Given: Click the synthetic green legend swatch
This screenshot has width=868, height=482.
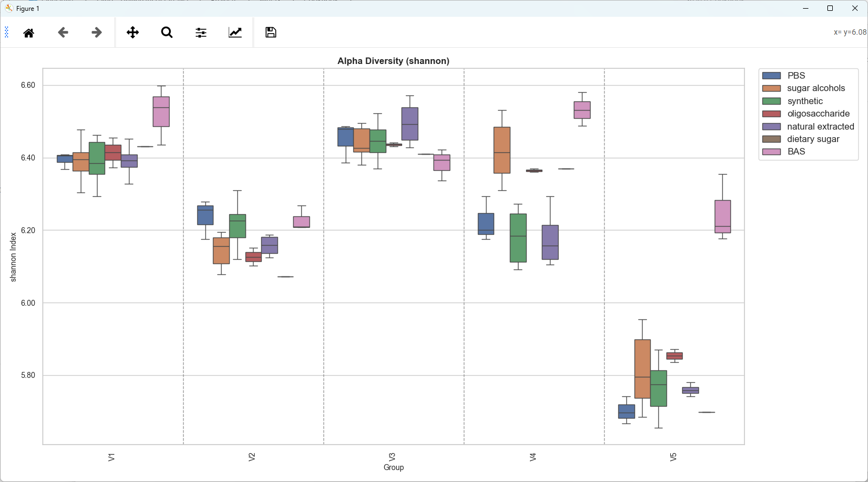Looking at the screenshot, I should 772,101.
